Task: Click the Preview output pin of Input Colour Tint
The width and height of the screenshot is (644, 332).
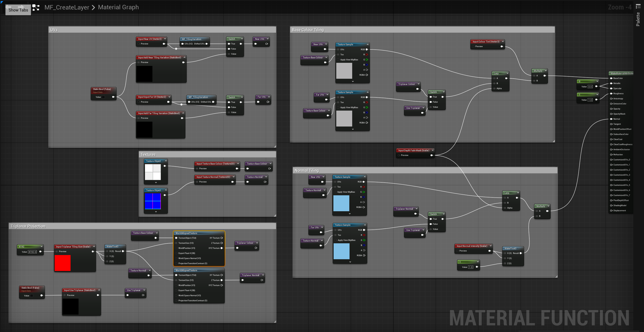Action: 502,47
